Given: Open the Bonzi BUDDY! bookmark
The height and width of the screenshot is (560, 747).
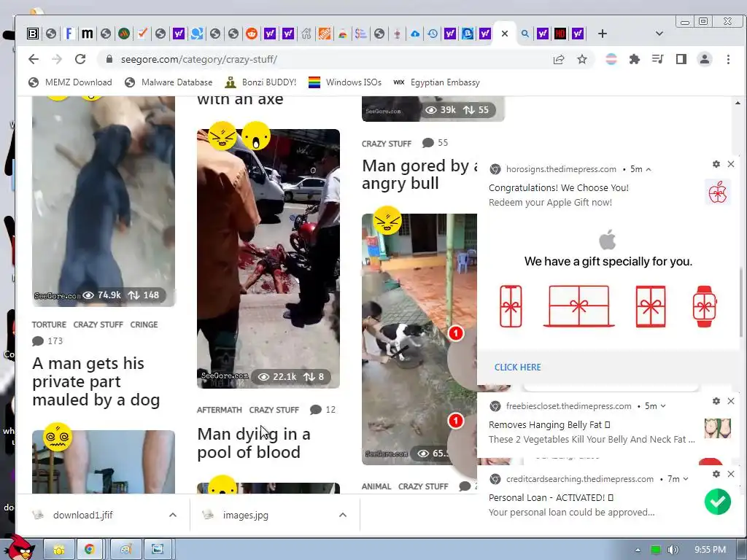Looking at the screenshot, I should click(260, 82).
